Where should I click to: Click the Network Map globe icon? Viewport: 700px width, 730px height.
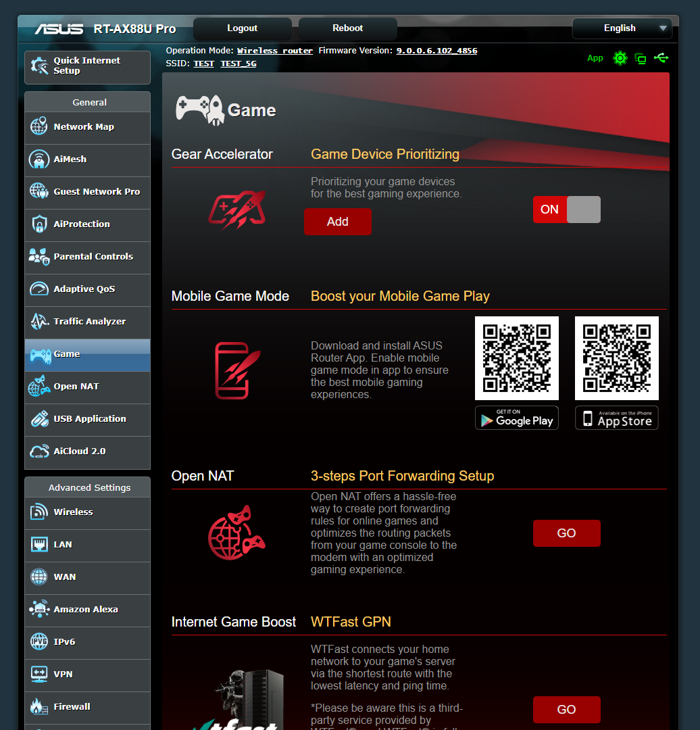[x=39, y=126]
